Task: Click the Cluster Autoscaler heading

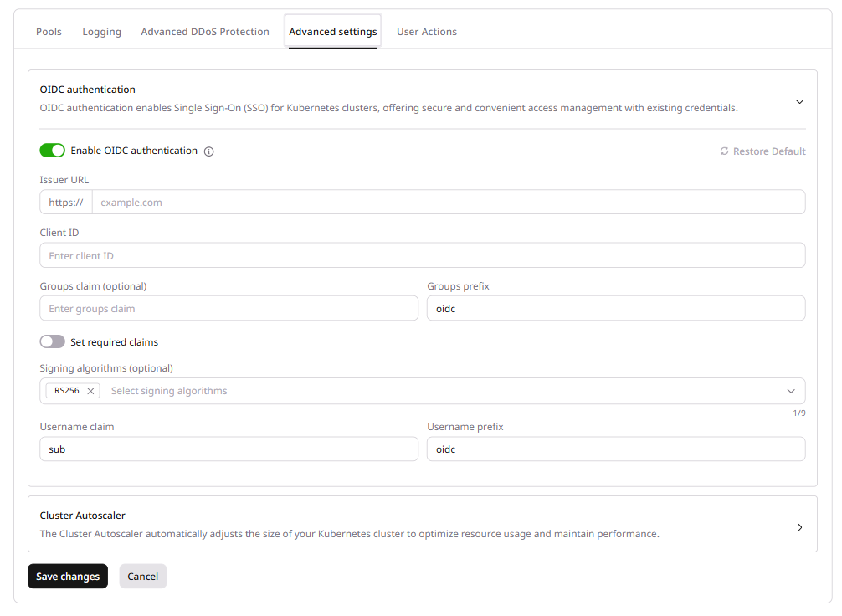Action: coord(82,516)
